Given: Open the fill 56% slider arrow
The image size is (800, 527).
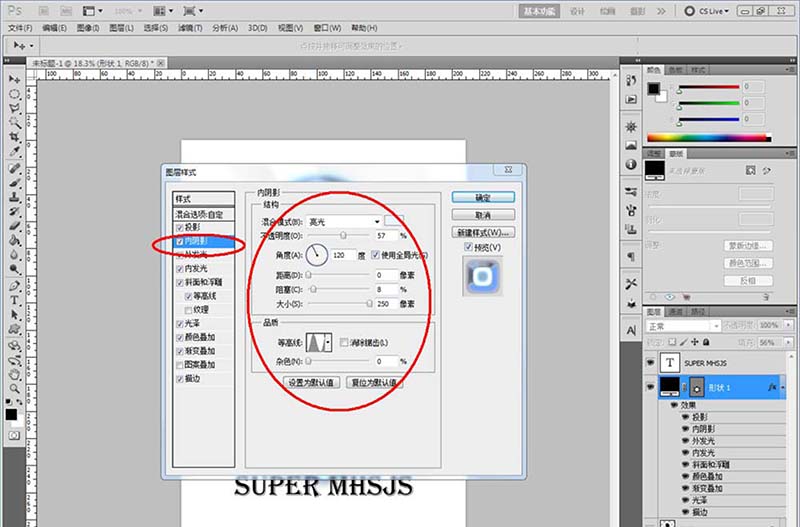Looking at the screenshot, I should (x=788, y=342).
